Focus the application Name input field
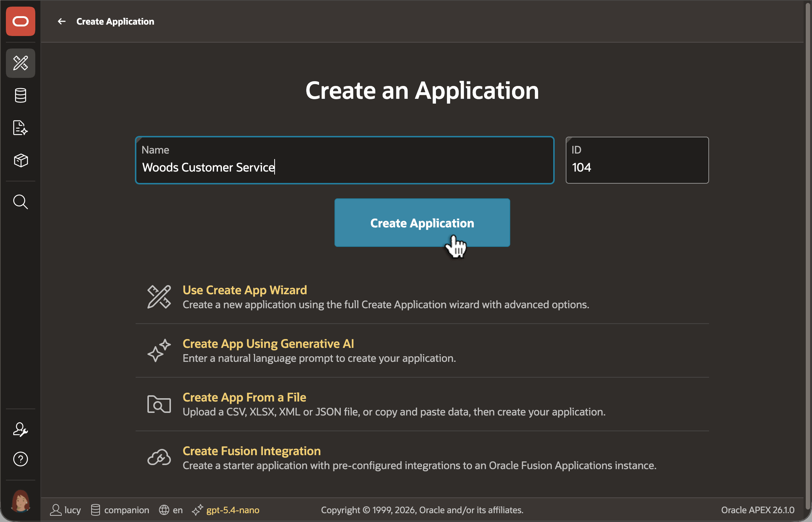Image resolution: width=812 pixels, height=522 pixels. (345, 160)
